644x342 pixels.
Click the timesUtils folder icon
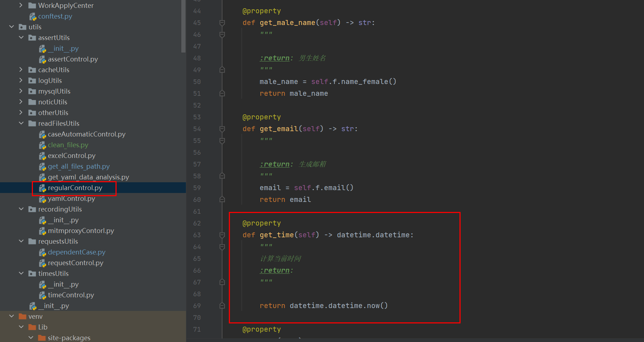pyautogui.click(x=32, y=273)
